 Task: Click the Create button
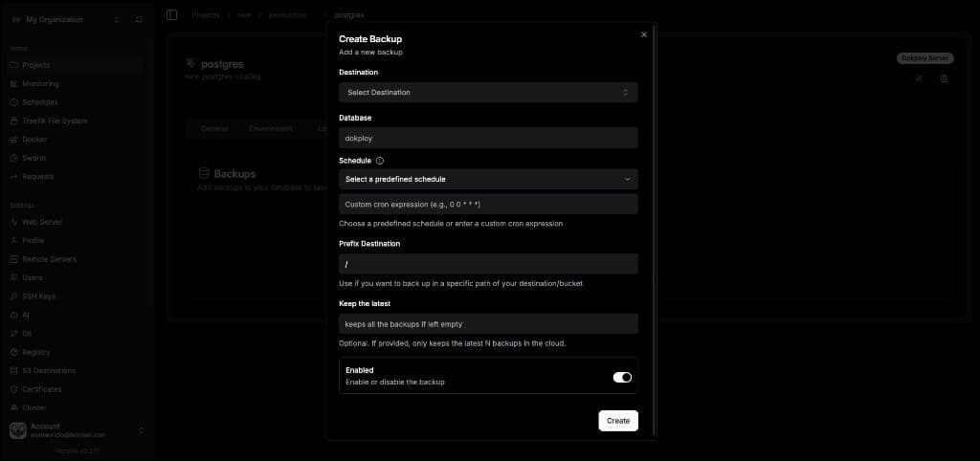point(618,421)
